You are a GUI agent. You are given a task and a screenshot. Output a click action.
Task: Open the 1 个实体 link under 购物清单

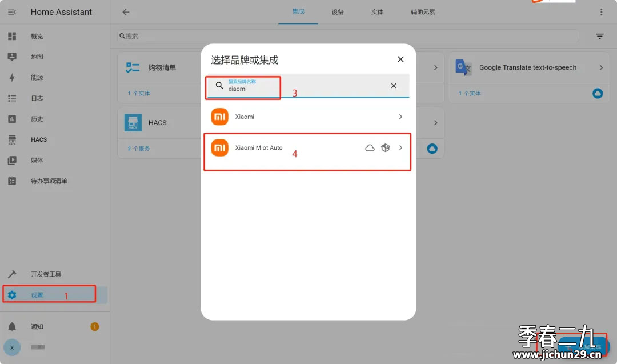[138, 93]
